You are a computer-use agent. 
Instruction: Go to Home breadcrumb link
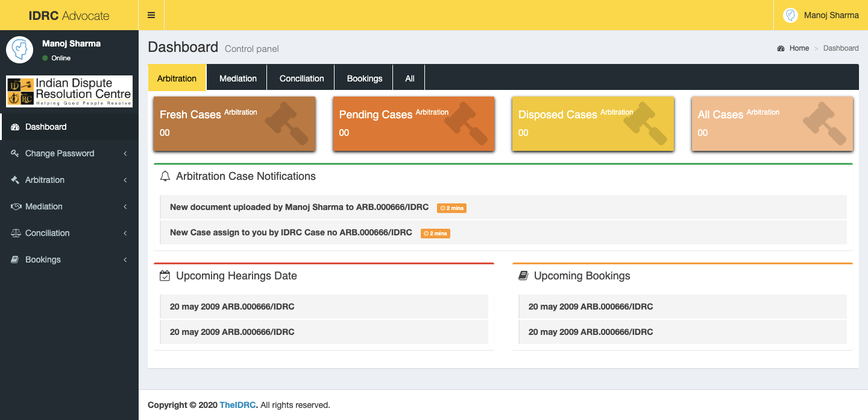pos(799,48)
